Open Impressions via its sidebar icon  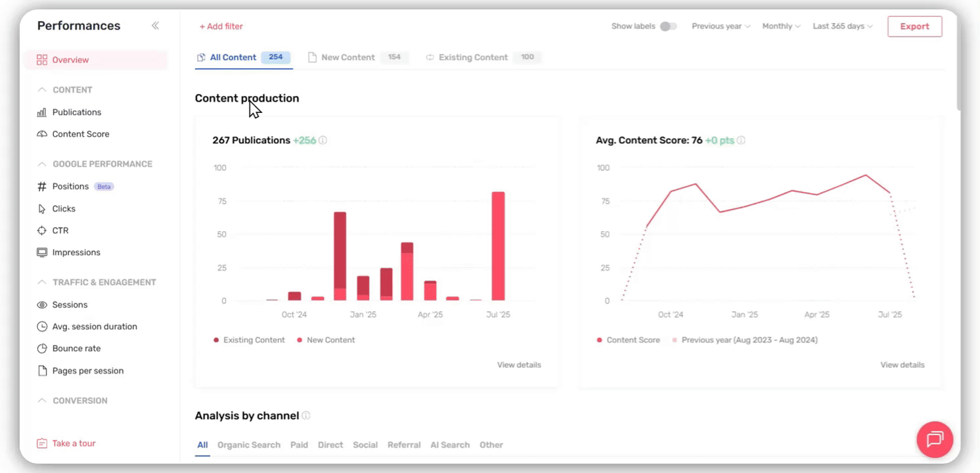click(41, 252)
